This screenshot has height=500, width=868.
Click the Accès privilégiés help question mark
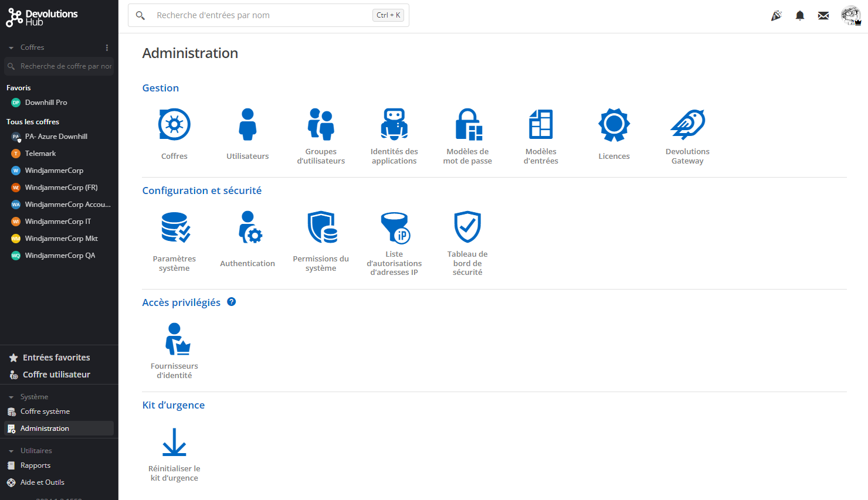coord(231,302)
